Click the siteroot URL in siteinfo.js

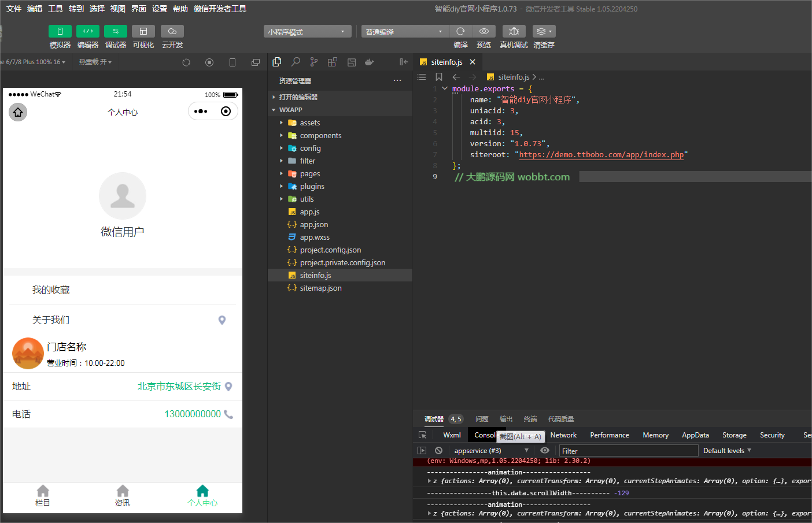600,154
